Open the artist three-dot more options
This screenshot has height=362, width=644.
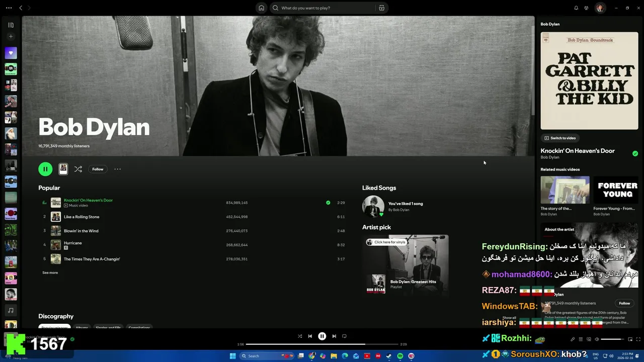[x=117, y=169]
